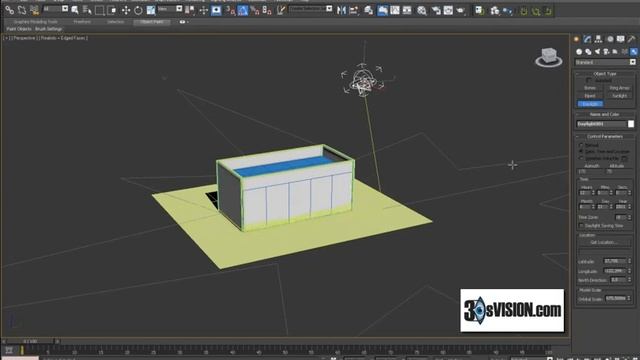Choose the Rectangular Selection Region tool
The height and width of the screenshot is (360, 640).
[x=99, y=10]
